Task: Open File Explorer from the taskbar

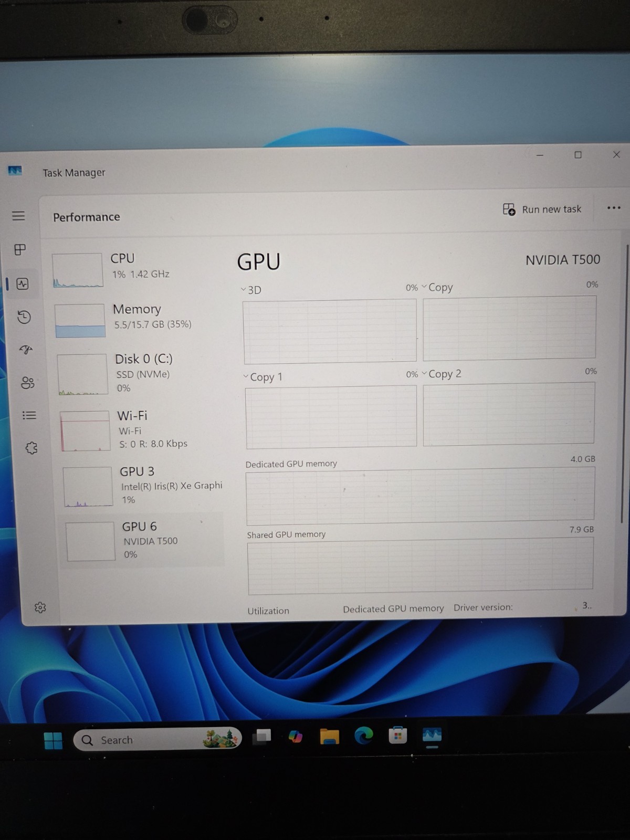Action: coord(330,736)
